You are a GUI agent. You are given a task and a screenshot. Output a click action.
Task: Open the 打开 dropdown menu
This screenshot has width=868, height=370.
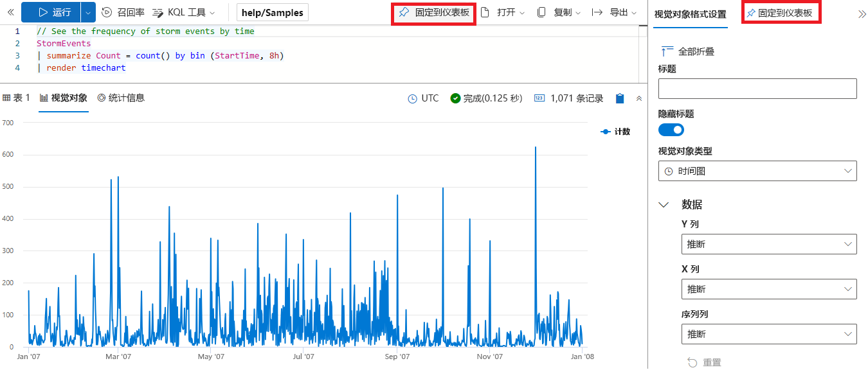coord(503,12)
